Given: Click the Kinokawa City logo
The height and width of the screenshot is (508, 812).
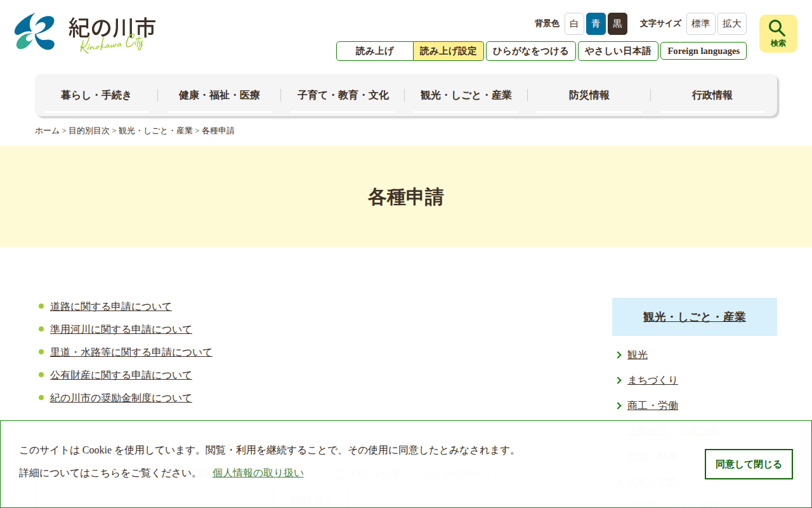Looking at the screenshot, I should (85, 32).
